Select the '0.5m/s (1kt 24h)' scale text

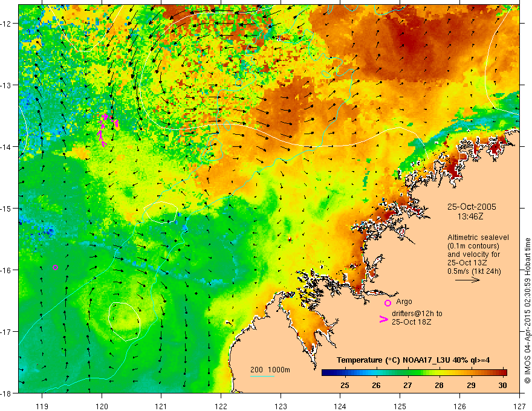point(474,271)
